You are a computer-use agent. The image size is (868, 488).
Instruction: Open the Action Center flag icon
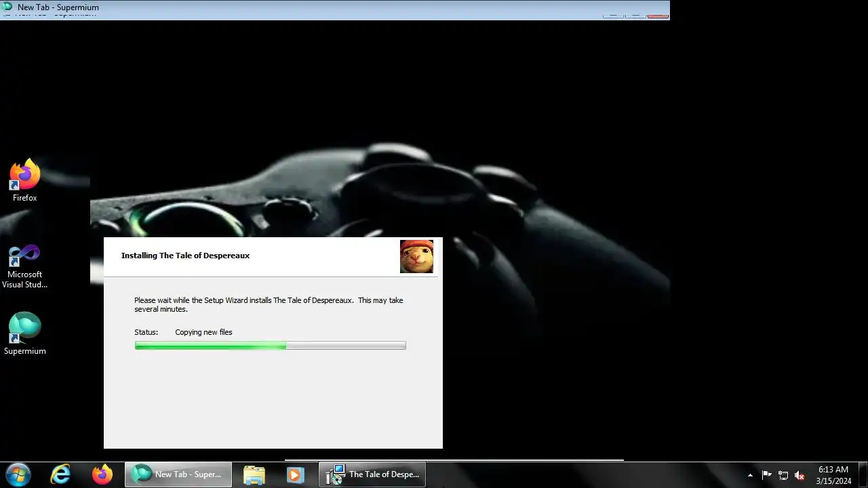(x=766, y=475)
